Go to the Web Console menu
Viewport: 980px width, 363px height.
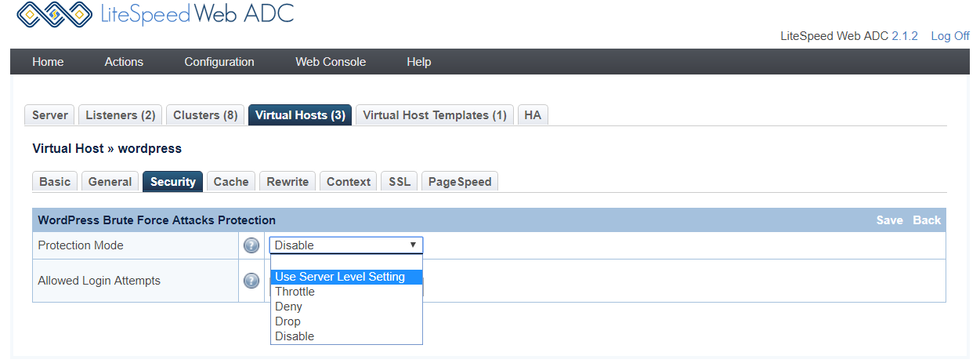tap(330, 62)
